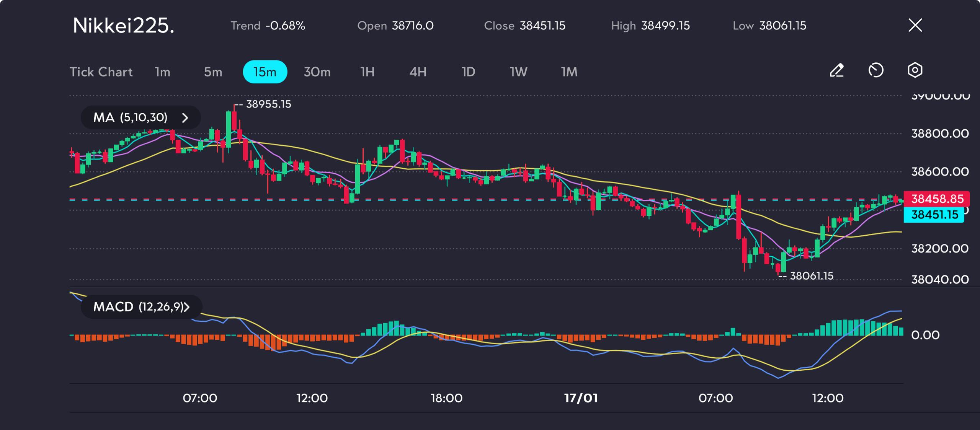Select the 15m timeframe

(265, 72)
